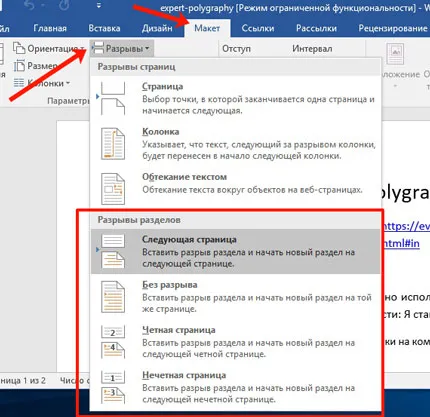Click the Без разрыва continuous break icon

click(113, 297)
